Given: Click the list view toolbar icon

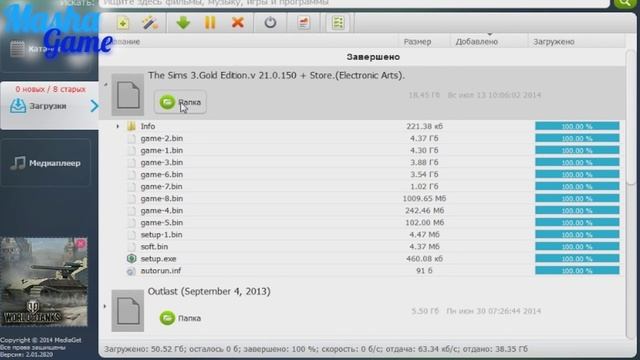Looking at the screenshot, I should tap(338, 22).
